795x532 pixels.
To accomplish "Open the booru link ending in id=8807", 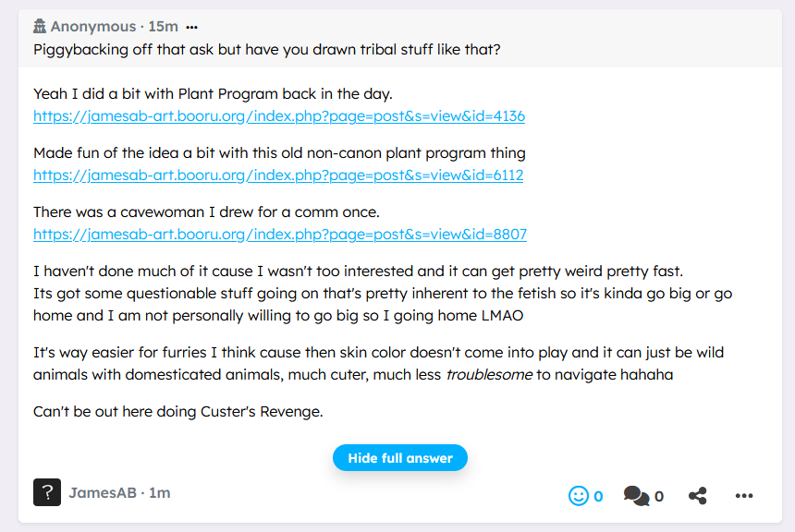I will (x=280, y=235).
